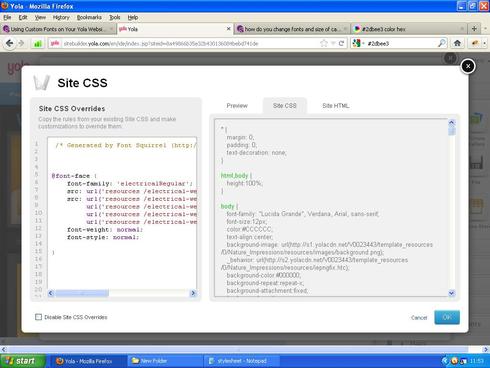Close the Site CSS dialog with X

click(x=468, y=66)
